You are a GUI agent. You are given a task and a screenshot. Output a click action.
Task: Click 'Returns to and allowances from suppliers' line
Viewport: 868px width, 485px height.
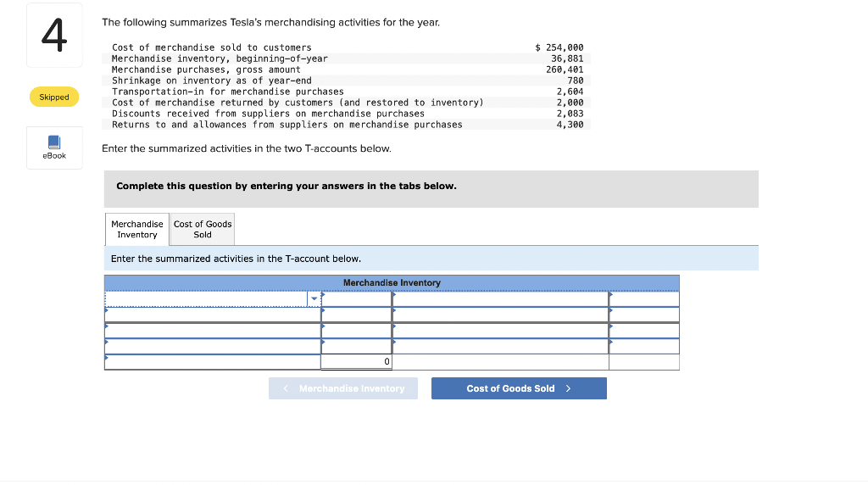287,125
